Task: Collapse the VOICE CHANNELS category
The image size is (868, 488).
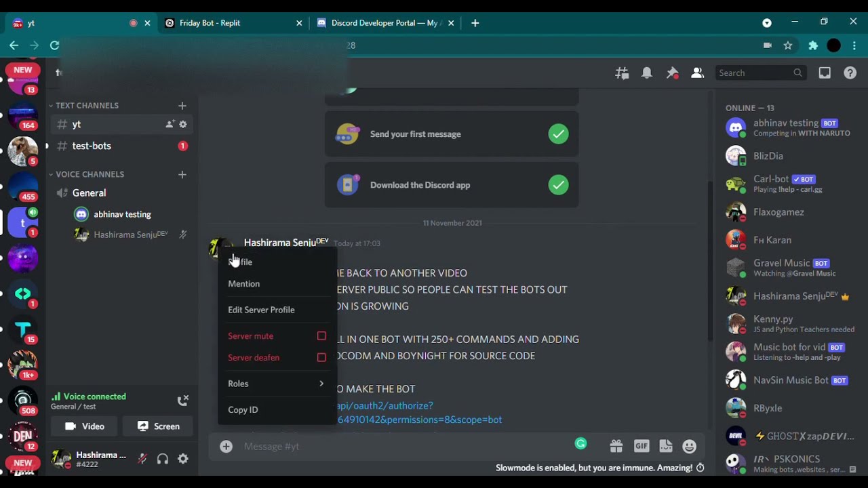Action: point(90,174)
